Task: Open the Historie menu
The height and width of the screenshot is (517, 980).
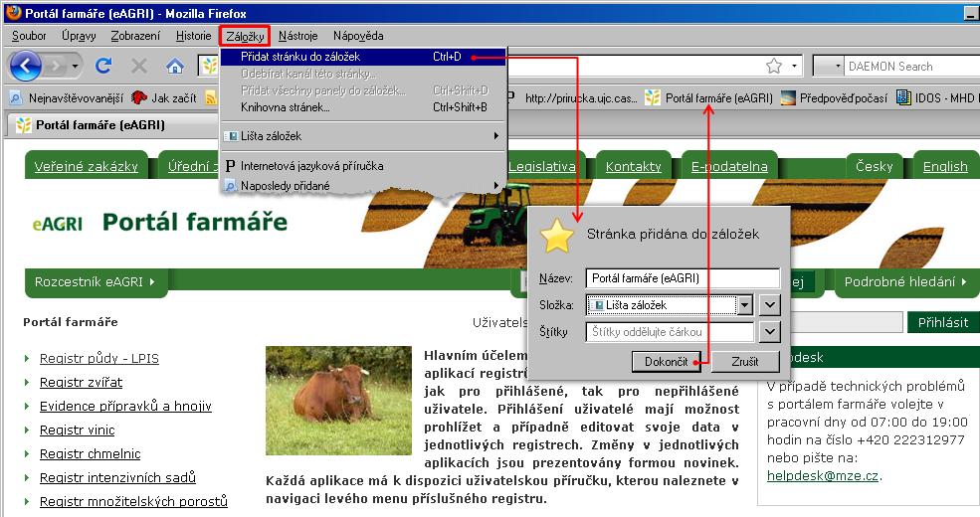Action: [x=194, y=36]
